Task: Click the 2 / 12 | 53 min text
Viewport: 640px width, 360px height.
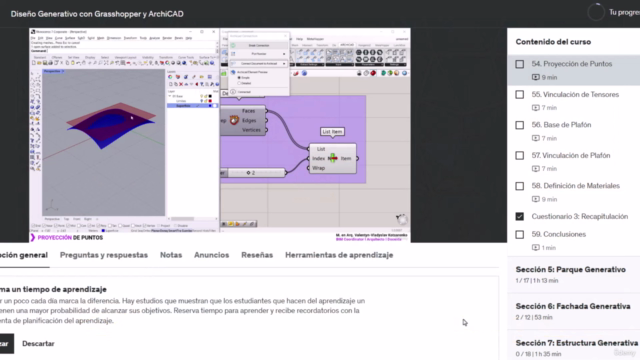Action: tap(534, 318)
